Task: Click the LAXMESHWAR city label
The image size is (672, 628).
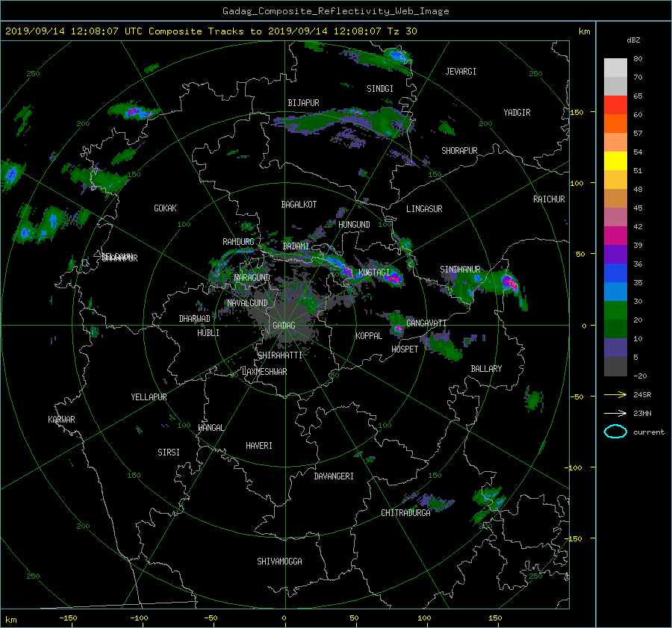Action: 264,372
